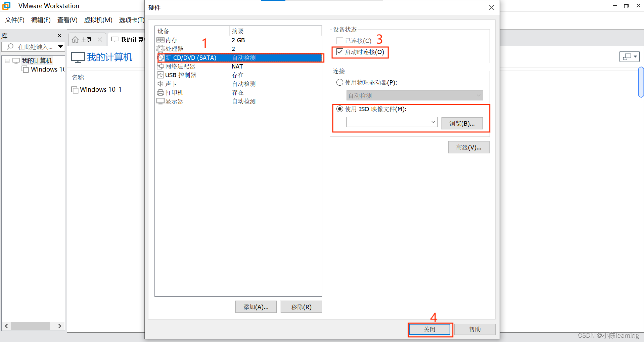Close the 主页 tab with its X
This screenshot has height=342, width=644.
coord(100,40)
